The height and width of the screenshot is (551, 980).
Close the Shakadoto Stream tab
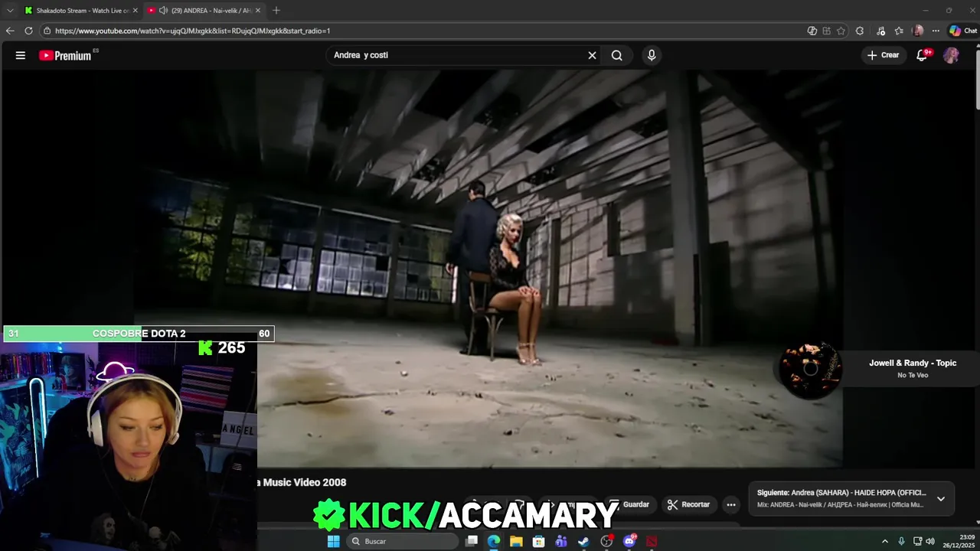pos(136,11)
